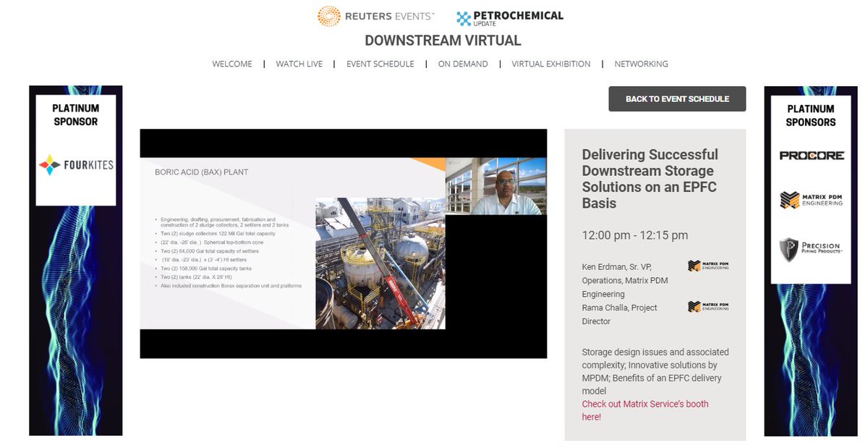
Task: Select the session title text
Action: (650, 179)
